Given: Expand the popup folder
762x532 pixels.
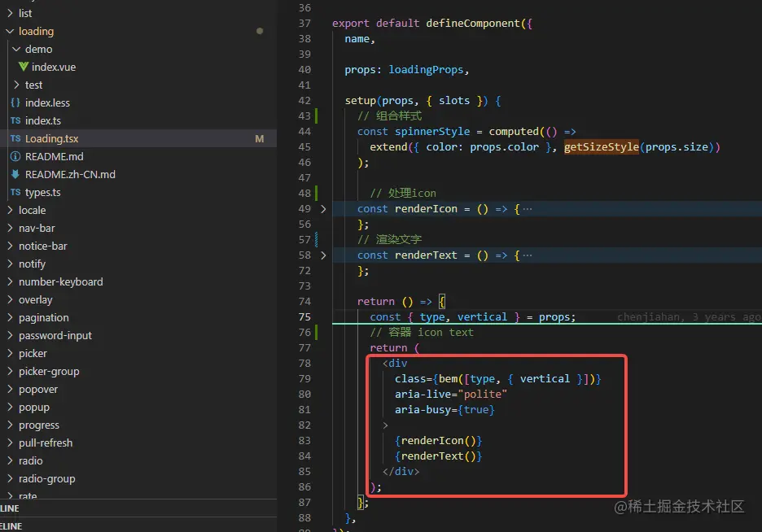Looking at the screenshot, I should [x=10, y=408].
